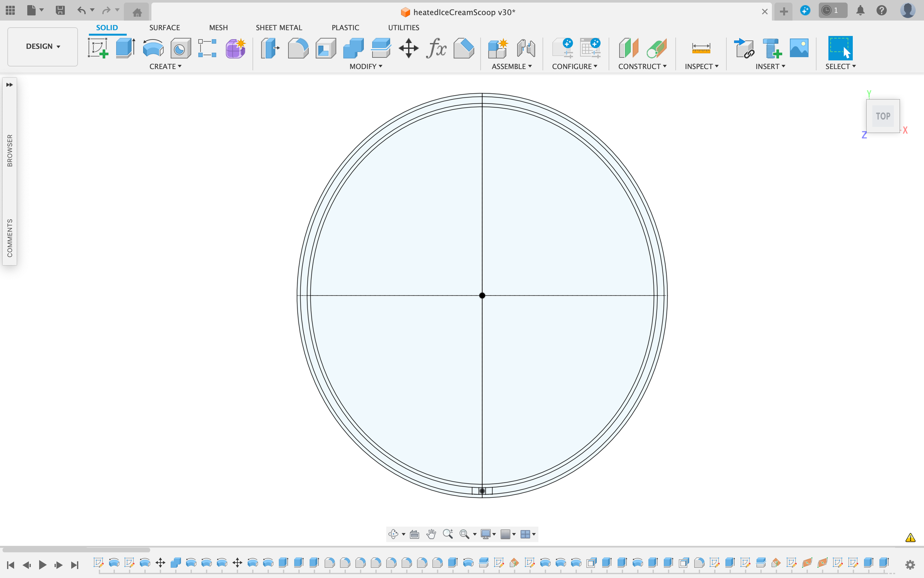This screenshot has height=578, width=924.
Task: Select the Revolve tool
Action: coord(153,48)
